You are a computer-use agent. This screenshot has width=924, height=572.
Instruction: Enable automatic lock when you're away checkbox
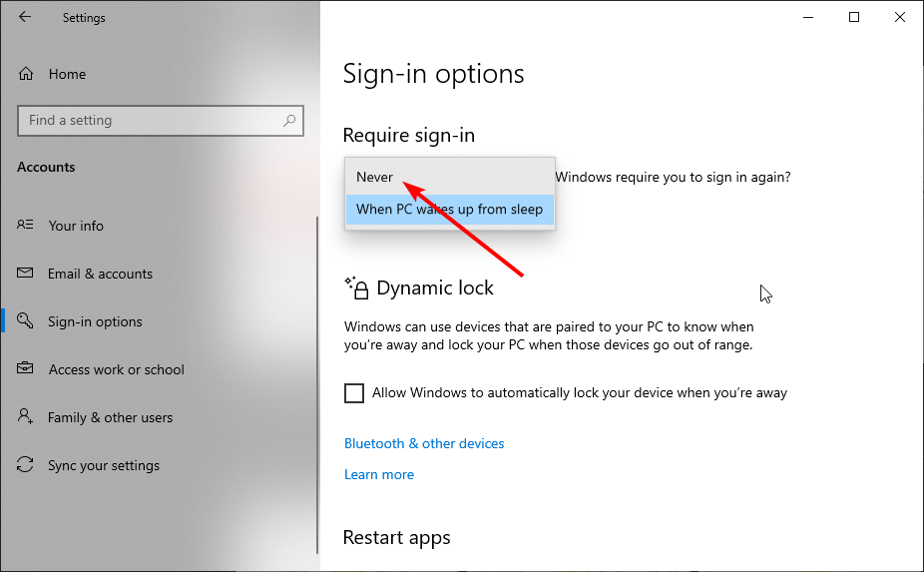coord(354,393)
